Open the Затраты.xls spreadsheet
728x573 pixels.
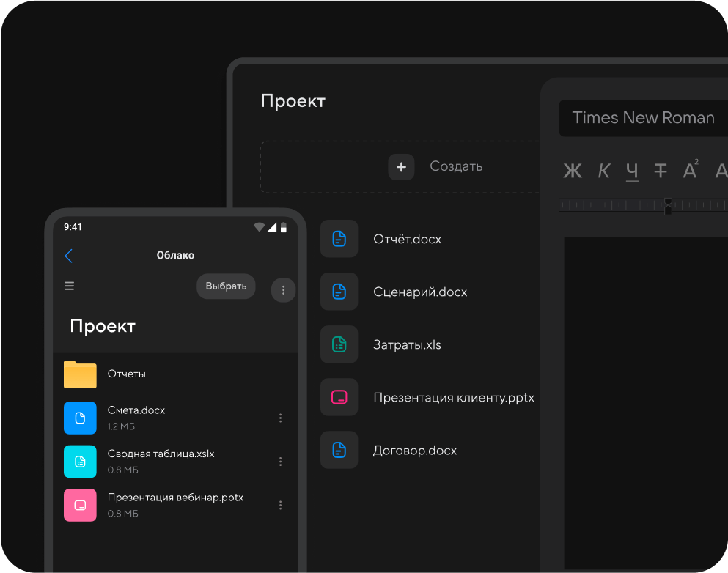coord(407,344)
